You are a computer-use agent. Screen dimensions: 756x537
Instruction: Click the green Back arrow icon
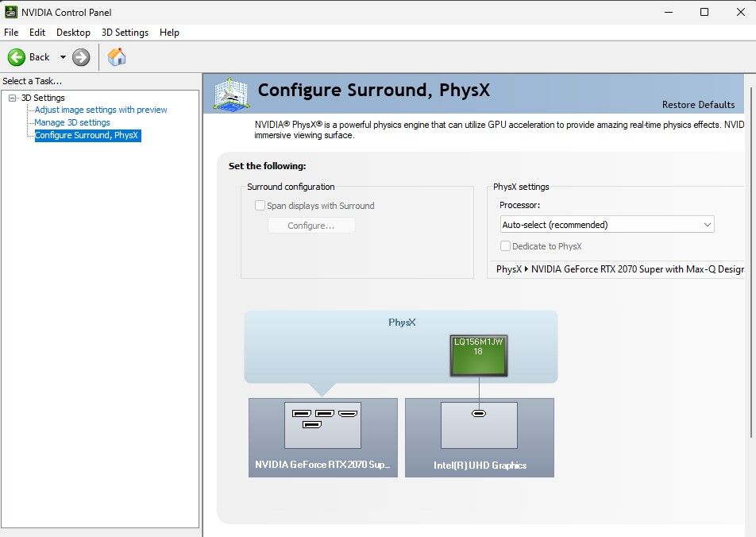click(17, 57)
